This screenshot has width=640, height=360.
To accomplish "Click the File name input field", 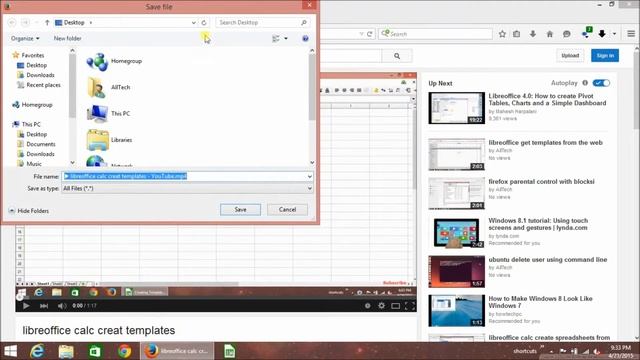I will pos(184,176).
